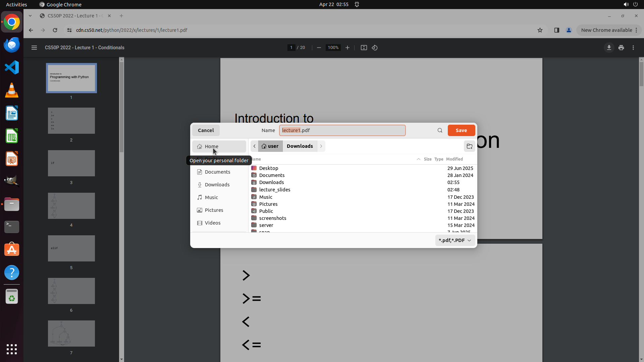
Task: Bookmark this tab with star icon
Action: click(x=540, y=30)
